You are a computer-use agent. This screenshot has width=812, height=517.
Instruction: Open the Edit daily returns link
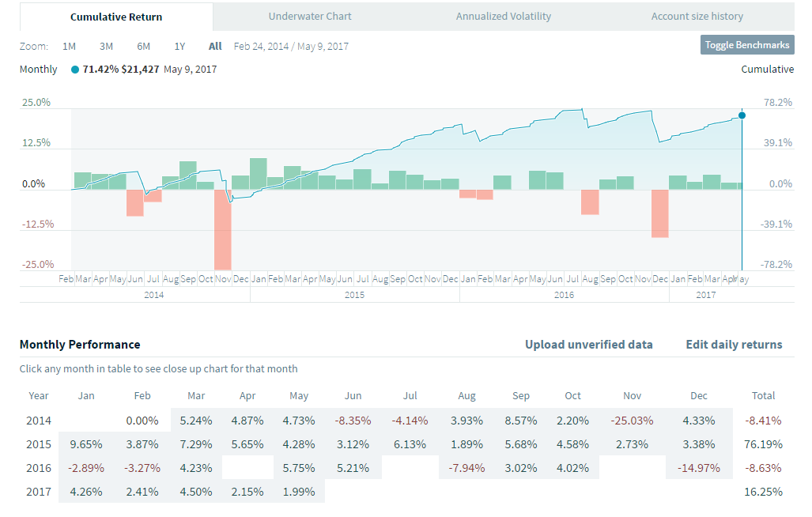click(734, 344)
